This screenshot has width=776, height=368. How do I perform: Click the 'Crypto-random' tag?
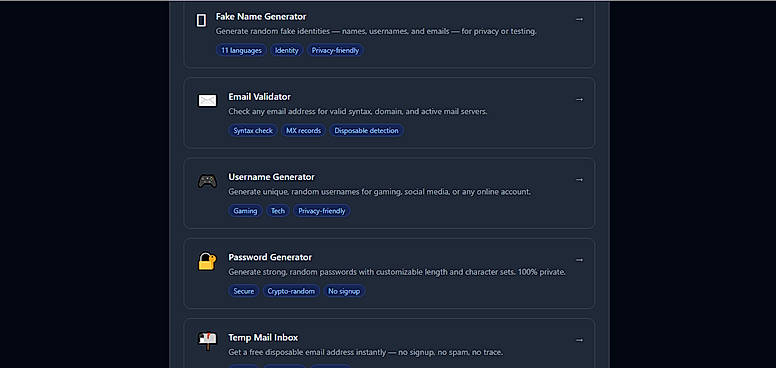[291, 291]
